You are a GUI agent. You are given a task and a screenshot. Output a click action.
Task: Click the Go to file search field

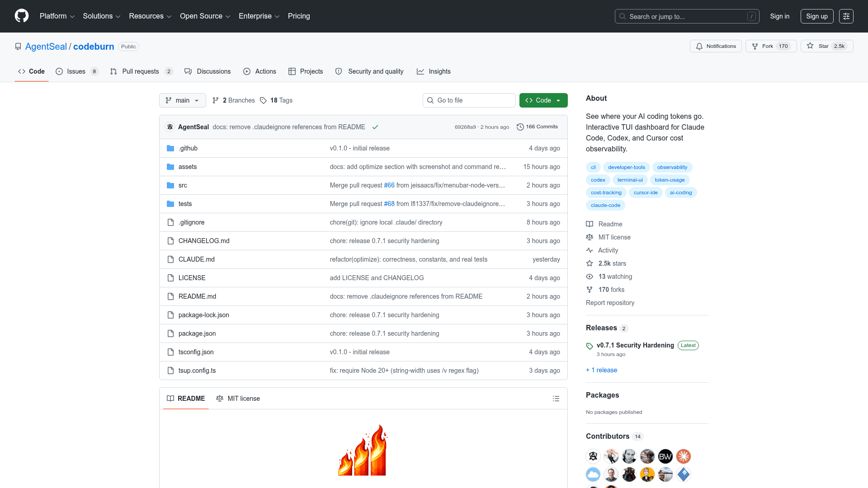coord(469,100)
